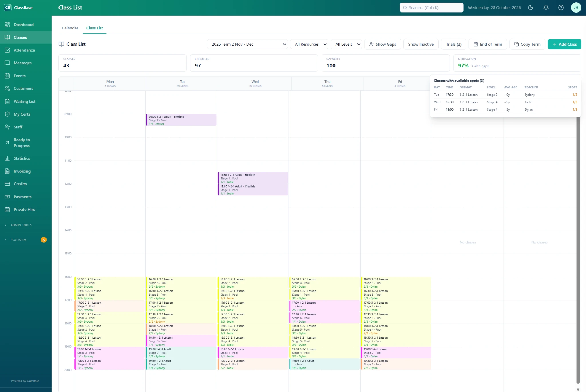Open Private Hire calendar icon

point(7,209)
